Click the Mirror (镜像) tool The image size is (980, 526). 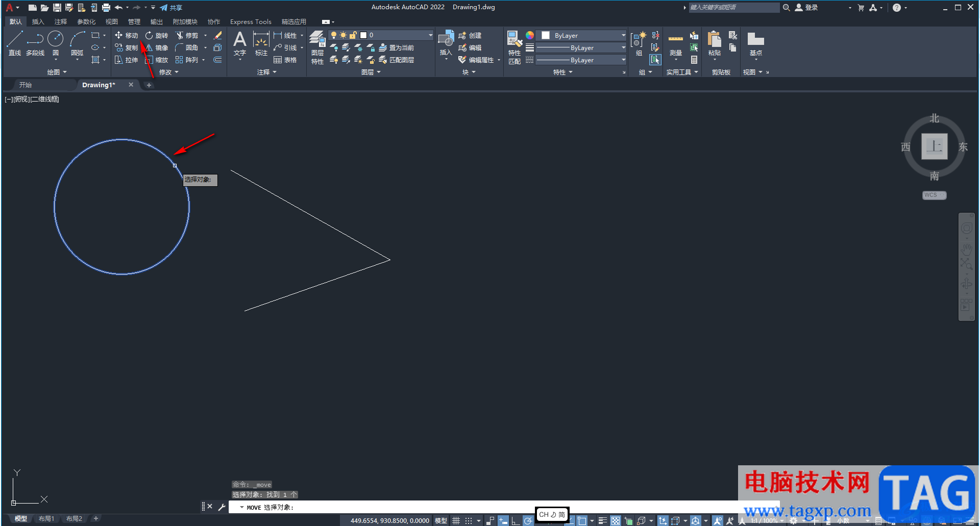[x=157, y=47]
